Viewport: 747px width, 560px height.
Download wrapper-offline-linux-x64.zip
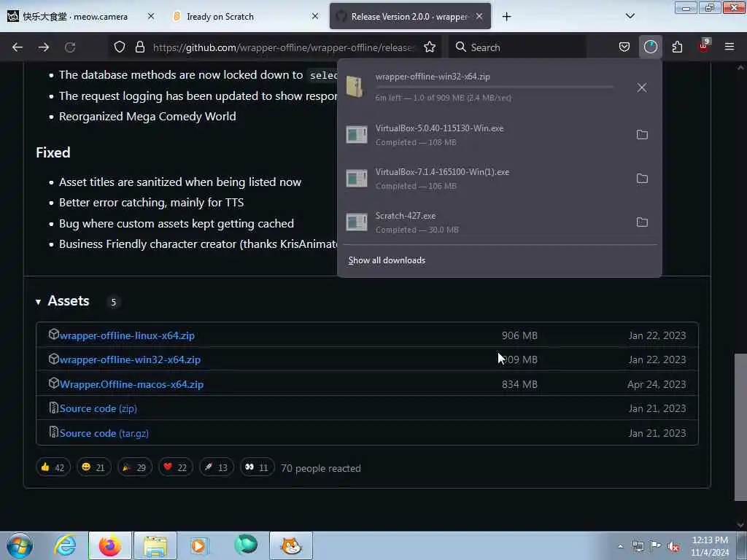127,335
